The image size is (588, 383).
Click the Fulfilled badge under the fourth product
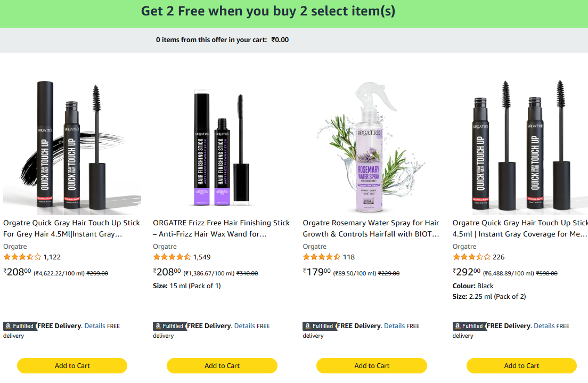[469, 326]
